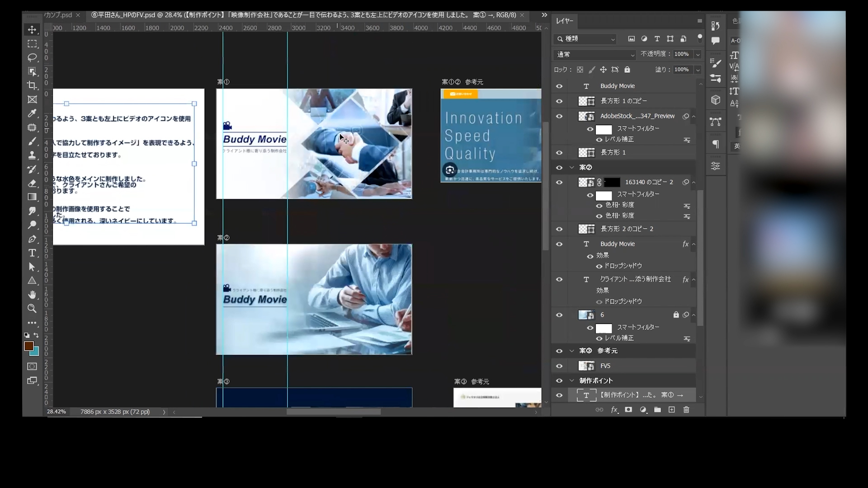
Task: Select the Zoom tool
Action: pos(32,309)
